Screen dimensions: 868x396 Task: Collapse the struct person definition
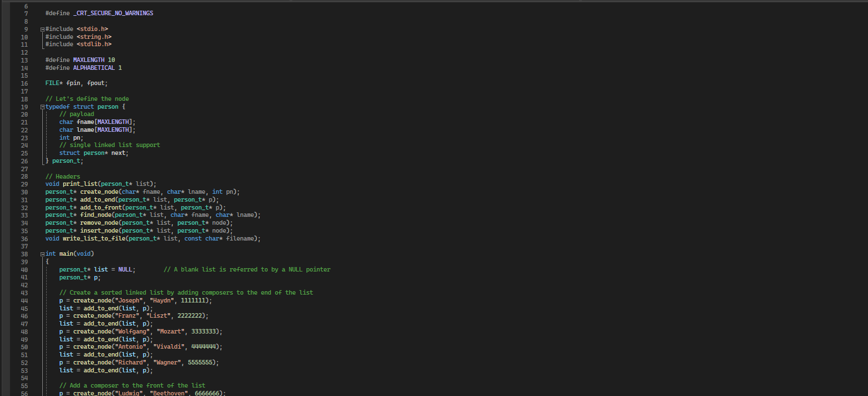(42, 106)
